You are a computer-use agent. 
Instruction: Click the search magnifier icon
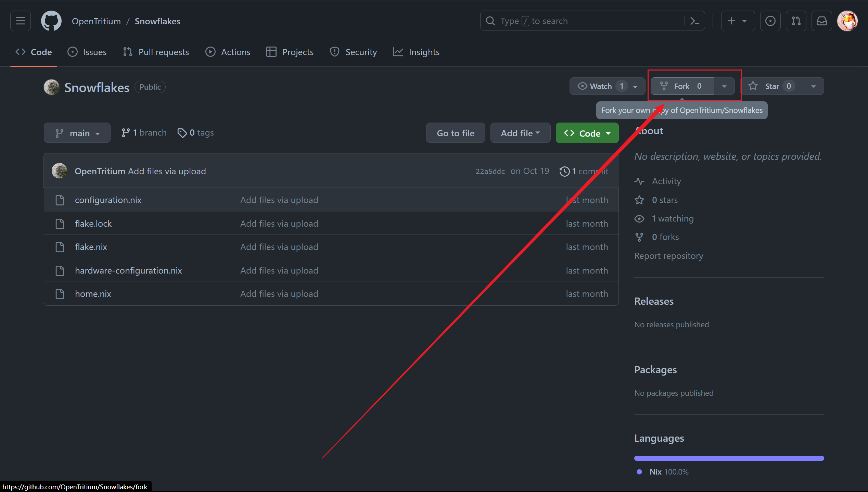tap(490, 21)
